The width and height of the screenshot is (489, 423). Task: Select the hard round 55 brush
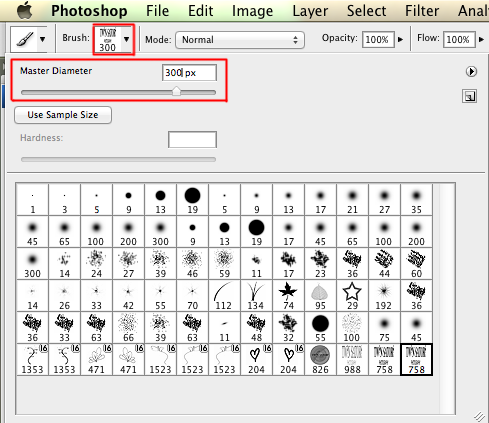320,327
